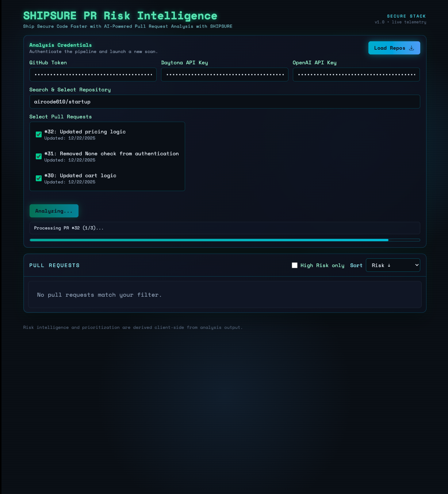The image size is (448, 494).
Task: Click the Select Pull Requests label
Action: (x=61, y=117)
